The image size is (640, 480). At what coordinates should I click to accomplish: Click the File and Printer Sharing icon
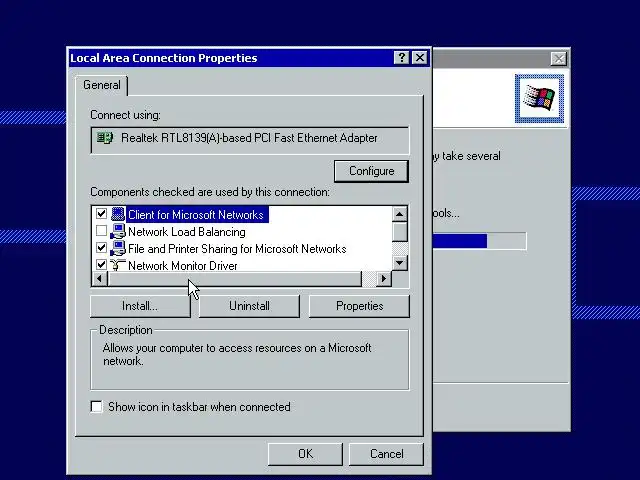click(x=118, y=248)
